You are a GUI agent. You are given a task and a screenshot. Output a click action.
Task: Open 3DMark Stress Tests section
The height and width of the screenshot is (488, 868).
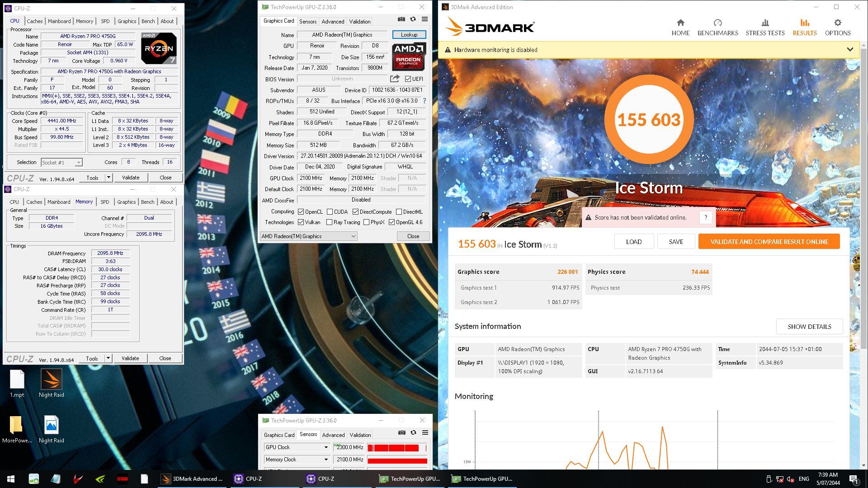[x=765, y=28]
